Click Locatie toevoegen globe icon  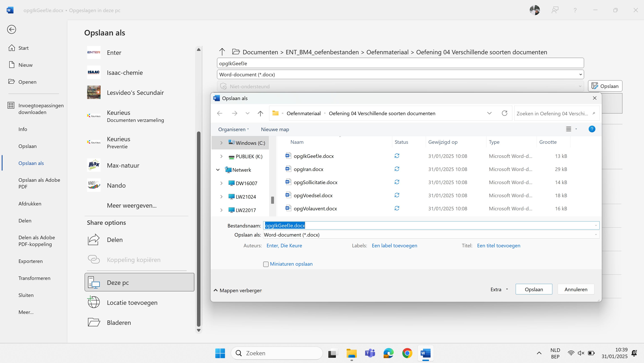click(94, 302)
